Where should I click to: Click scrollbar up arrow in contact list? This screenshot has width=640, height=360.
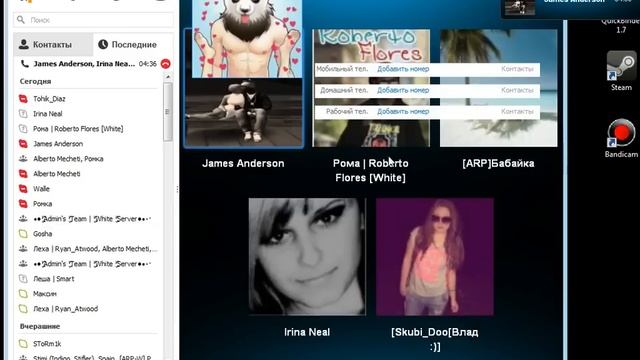168,76
